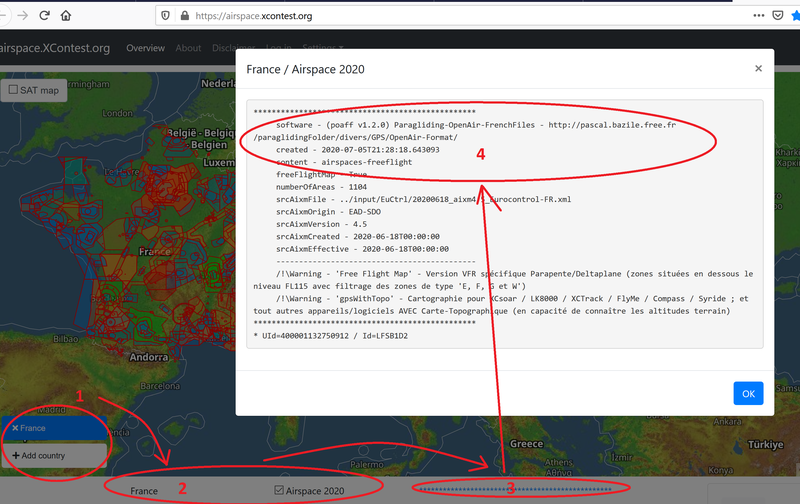Click the airspace.XContest.org site logo

tap(55, 48)
